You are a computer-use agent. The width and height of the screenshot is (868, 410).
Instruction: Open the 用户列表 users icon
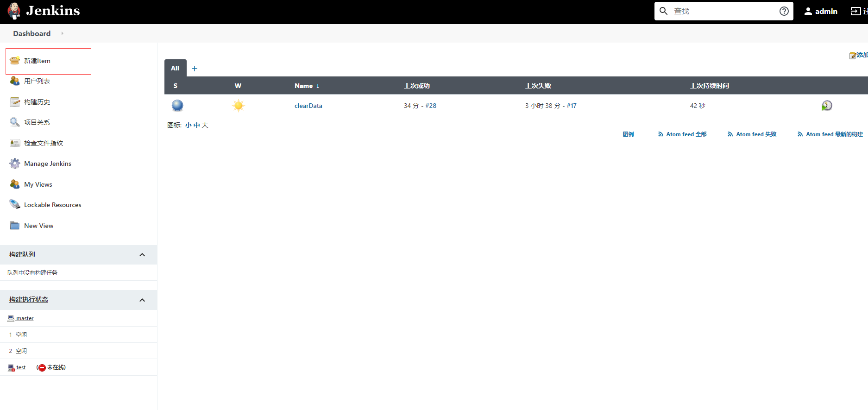point(15,81)
